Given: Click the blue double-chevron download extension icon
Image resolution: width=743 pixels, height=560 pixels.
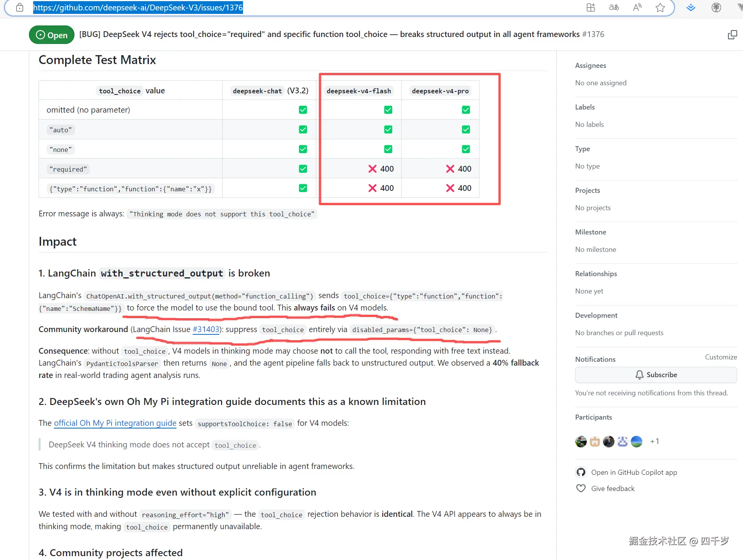Looking at the screenshot, I should (691, 7).
